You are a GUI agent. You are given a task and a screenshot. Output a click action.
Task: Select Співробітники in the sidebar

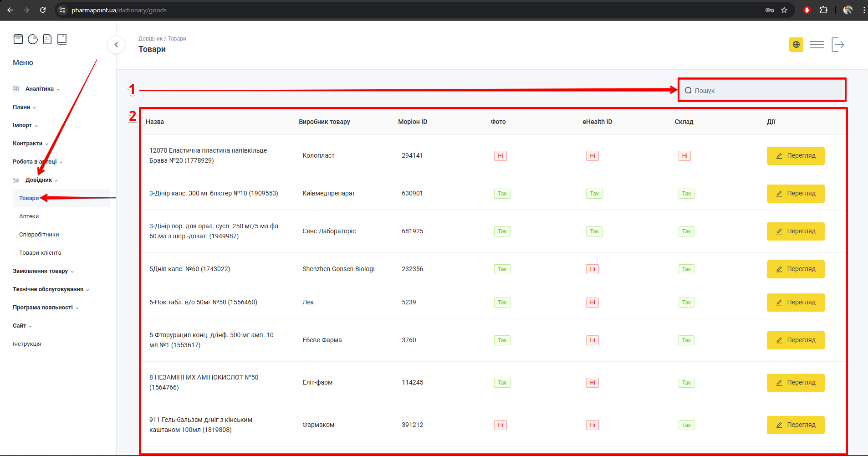point(39,235)
